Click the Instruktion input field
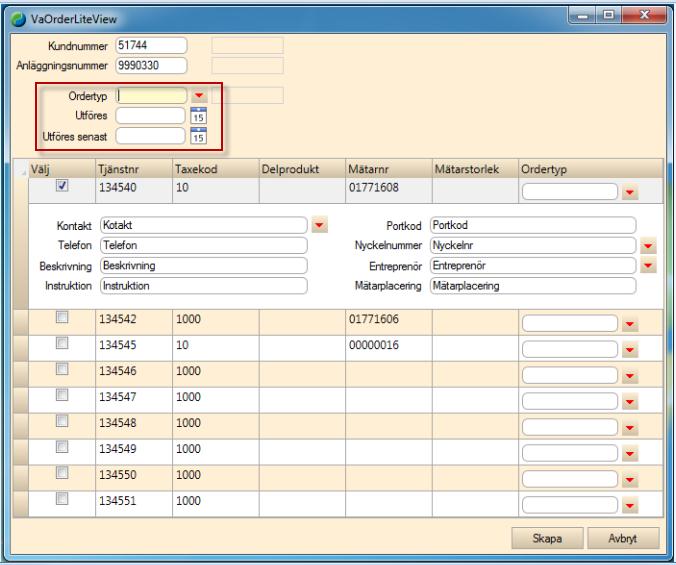This screenshot has height=565, width=676. click(x=203, y=286)
